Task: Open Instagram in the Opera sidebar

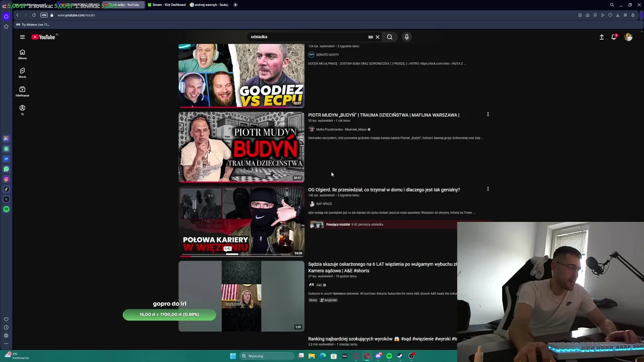Action: 6,179
